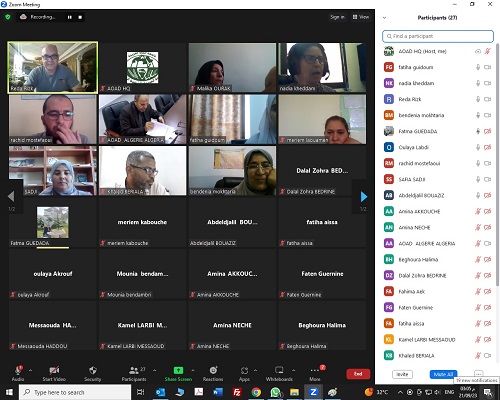Open the Reactions emoji menu
This screenshot has width=500, height=400.
point(213,374)
